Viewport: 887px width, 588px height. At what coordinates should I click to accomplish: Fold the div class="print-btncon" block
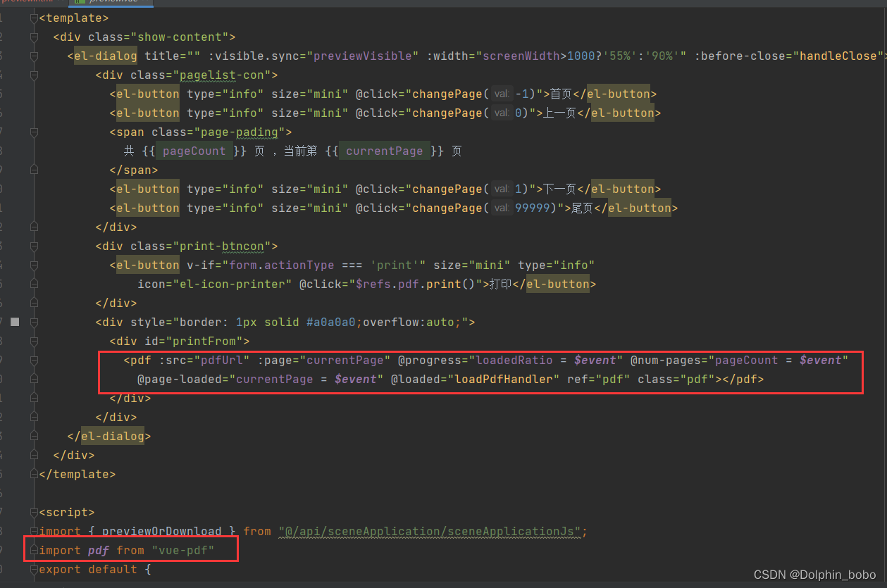[x=35, y=246]
